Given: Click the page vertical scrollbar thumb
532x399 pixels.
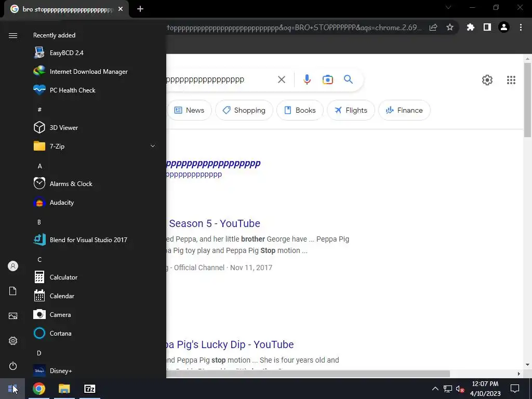Looking at the screenshot, I should tap(527, 100).
